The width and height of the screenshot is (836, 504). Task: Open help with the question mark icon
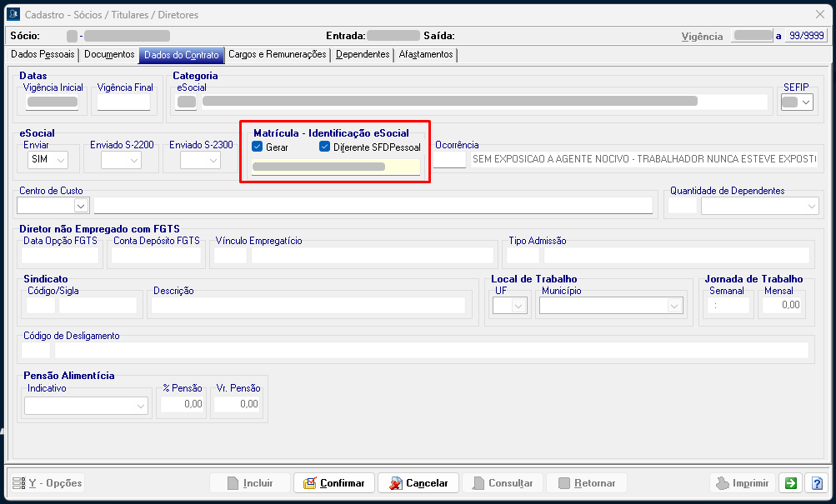click(816, 483)
